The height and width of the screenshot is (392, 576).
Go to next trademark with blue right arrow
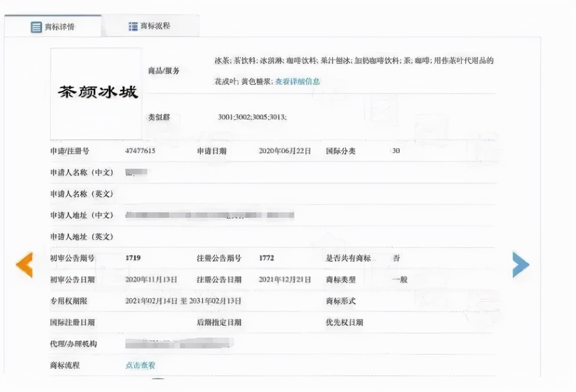coord(521,265)
